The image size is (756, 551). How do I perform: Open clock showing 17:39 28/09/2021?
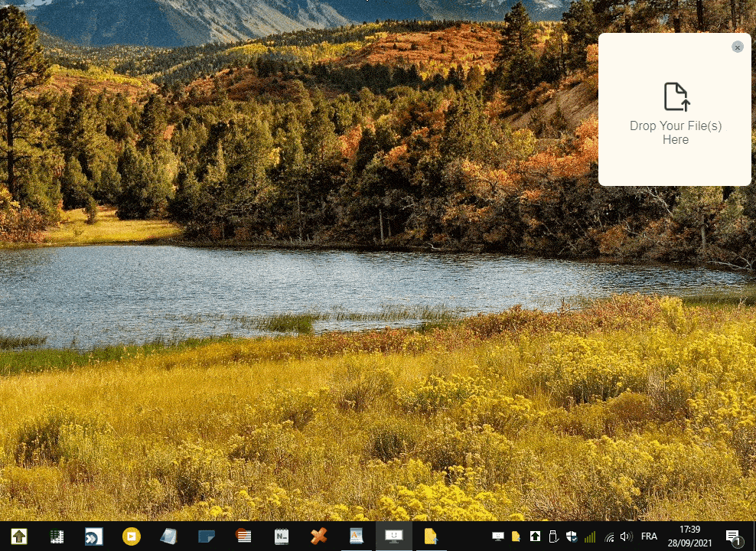(689, 536)
